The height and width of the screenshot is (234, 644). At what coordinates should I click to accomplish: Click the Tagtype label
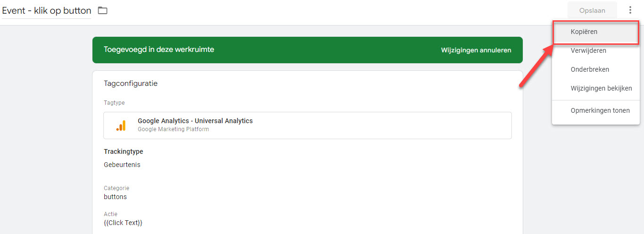(114, 103)
